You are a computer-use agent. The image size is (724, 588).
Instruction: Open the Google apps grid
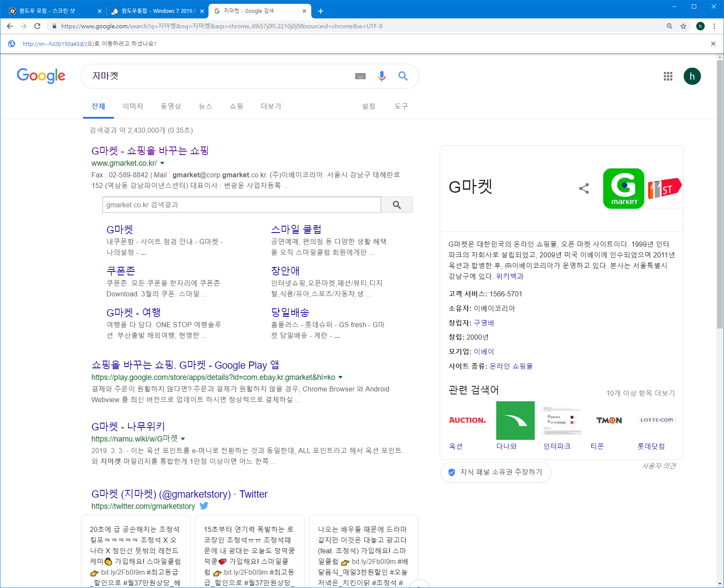(668, 76)
